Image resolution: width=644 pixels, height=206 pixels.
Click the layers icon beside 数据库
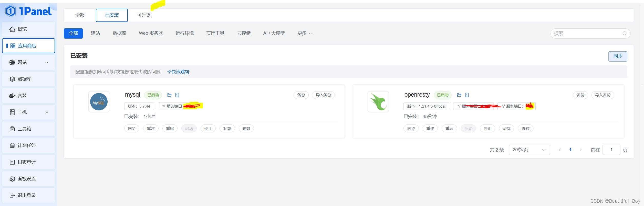(12, 79)
